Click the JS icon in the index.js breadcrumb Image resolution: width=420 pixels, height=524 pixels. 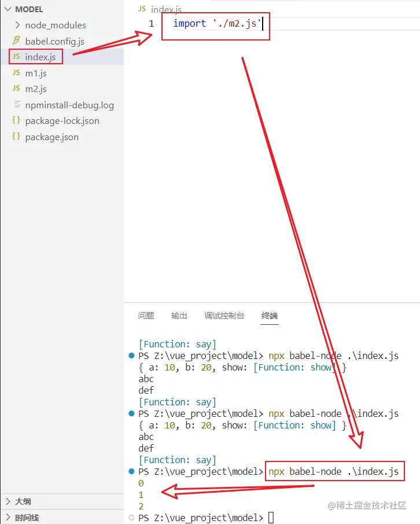[142, 9]
